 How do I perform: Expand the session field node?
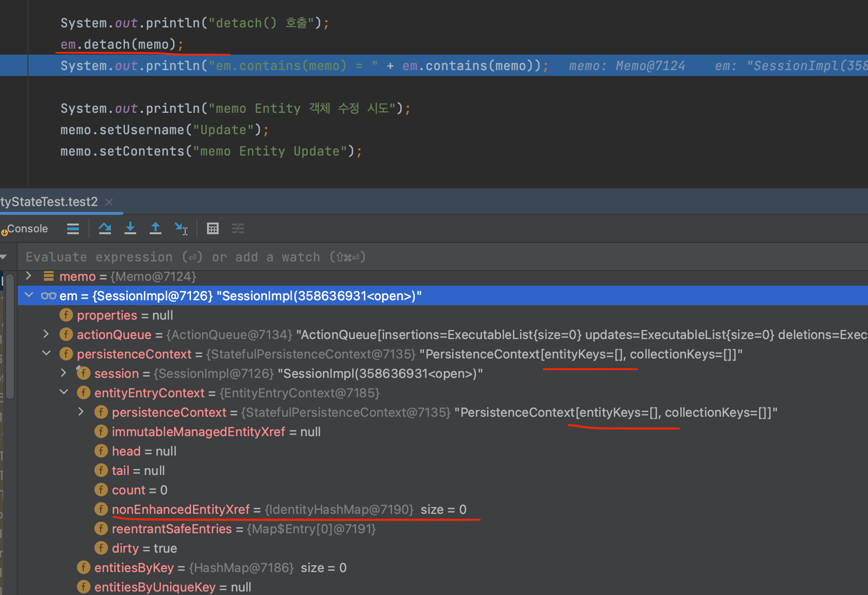(64, 373)
